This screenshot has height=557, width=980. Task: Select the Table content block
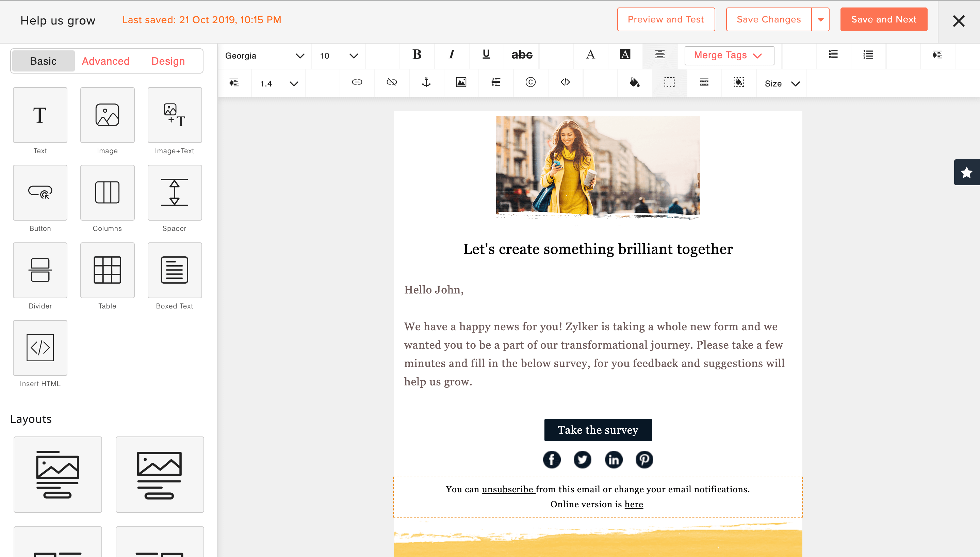point(108,270)
